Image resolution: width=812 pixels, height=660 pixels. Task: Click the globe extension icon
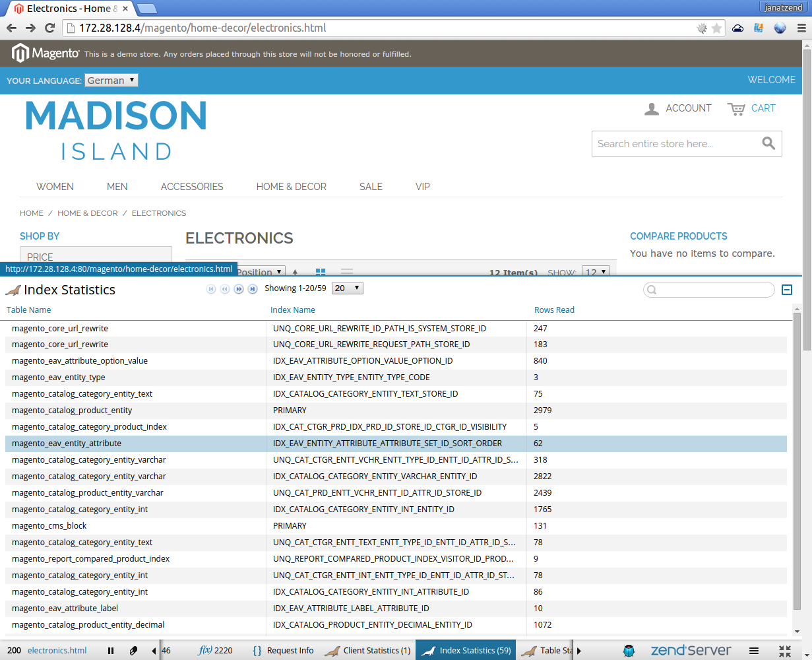780,28
